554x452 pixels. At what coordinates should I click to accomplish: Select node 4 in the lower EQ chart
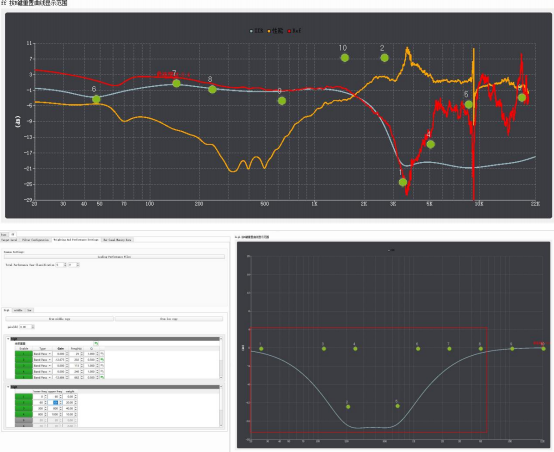(355, 349)
